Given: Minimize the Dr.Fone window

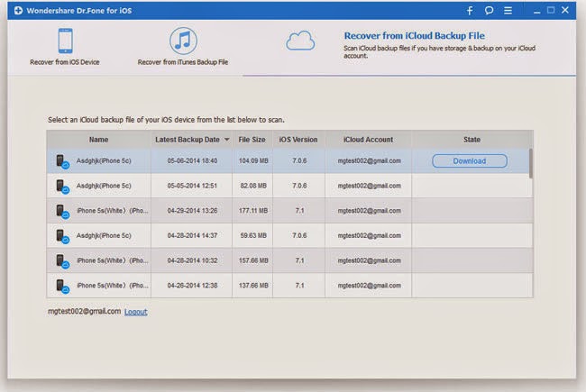Looking at the screenshot, I should coord(536,11).
